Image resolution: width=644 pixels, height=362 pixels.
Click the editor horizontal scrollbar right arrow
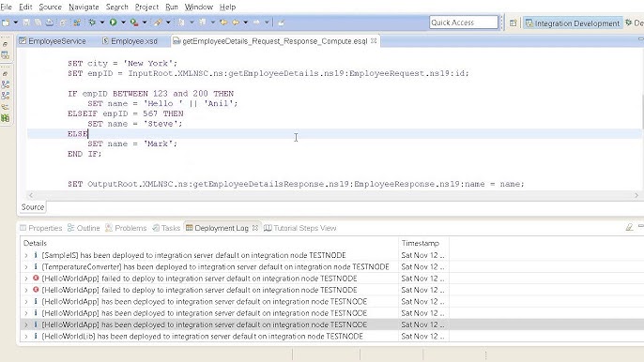[x=636, y=195]
